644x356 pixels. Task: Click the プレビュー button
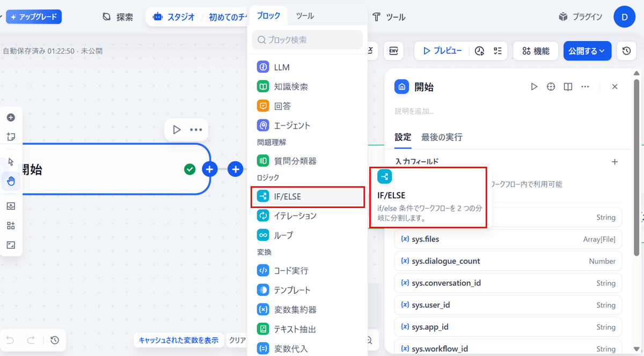point(442,51)
